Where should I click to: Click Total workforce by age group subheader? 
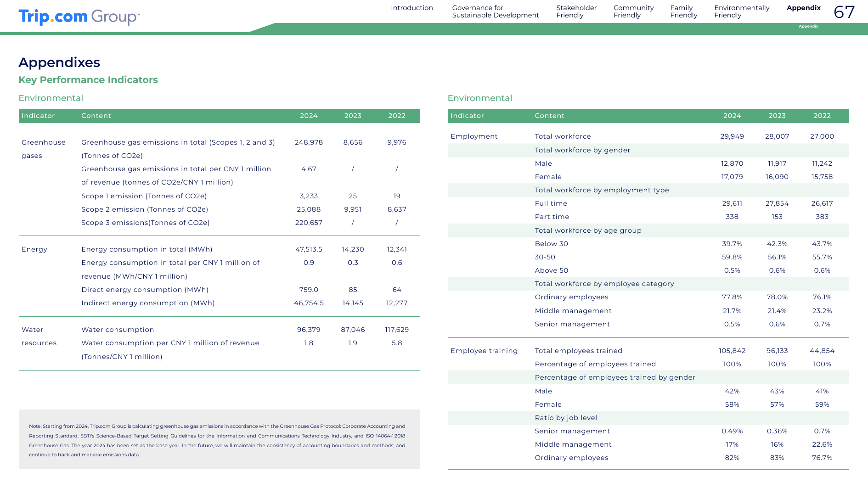pos(588,230)
